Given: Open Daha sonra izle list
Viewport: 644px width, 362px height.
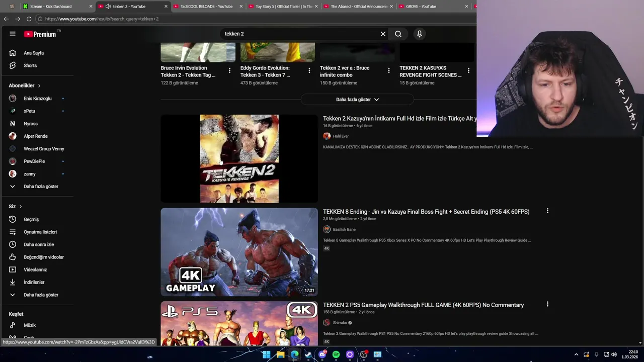Looking at the screenshot, I should [38, 244].
